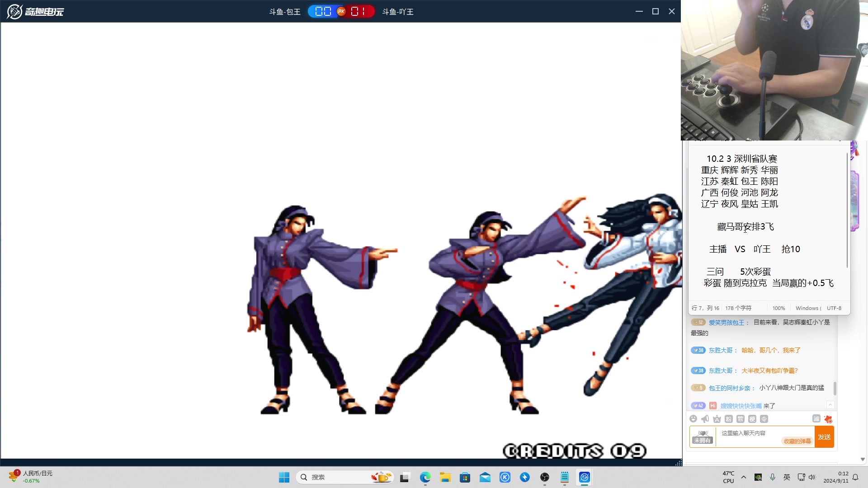Click the level 12 fan badge
Screen dimensions: 868x488
point(698,322)
